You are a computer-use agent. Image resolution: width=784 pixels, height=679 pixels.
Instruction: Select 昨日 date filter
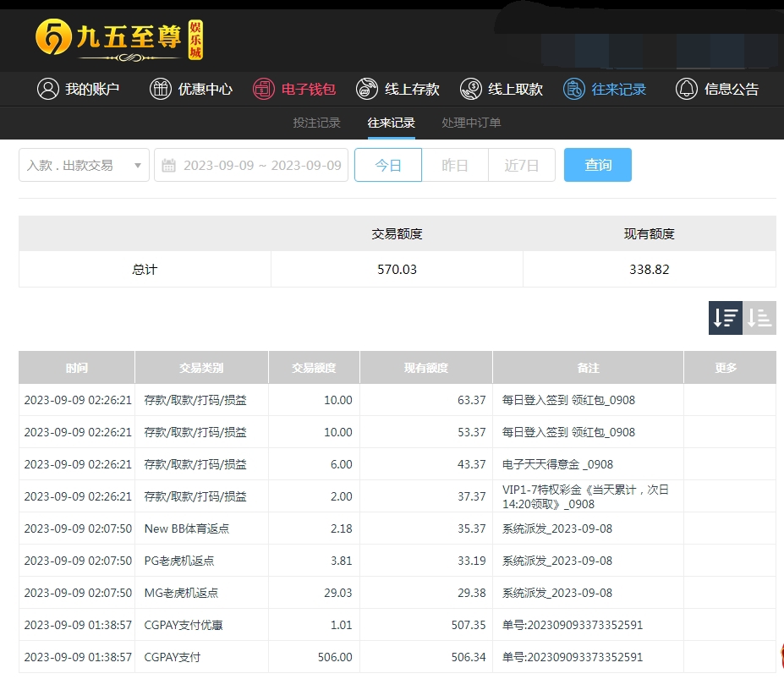pos(455,165)
